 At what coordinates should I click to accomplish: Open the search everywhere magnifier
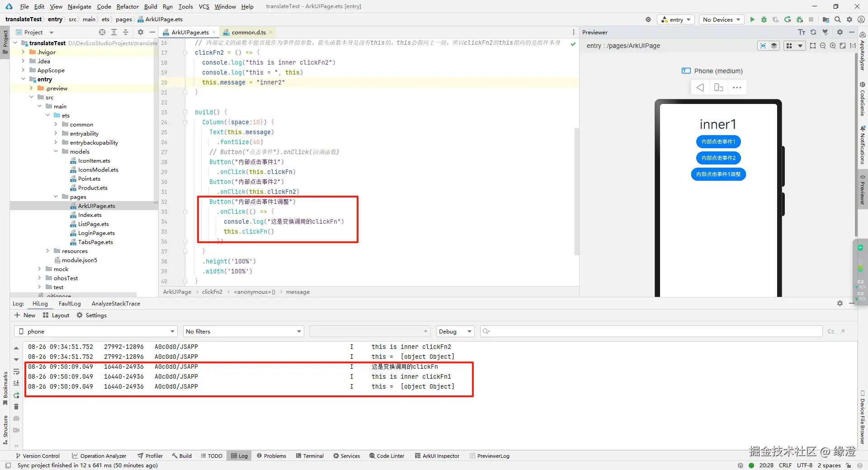[838, 19]
